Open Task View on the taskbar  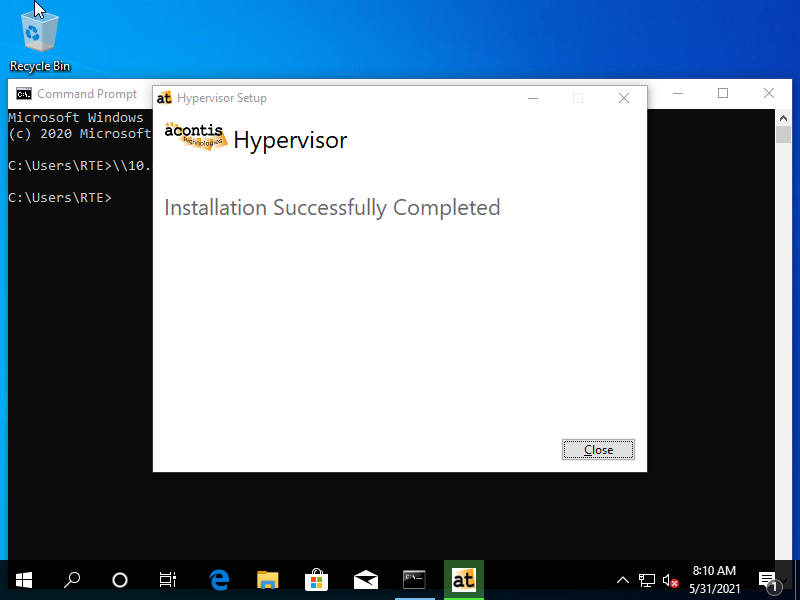[x=168, y=580]
